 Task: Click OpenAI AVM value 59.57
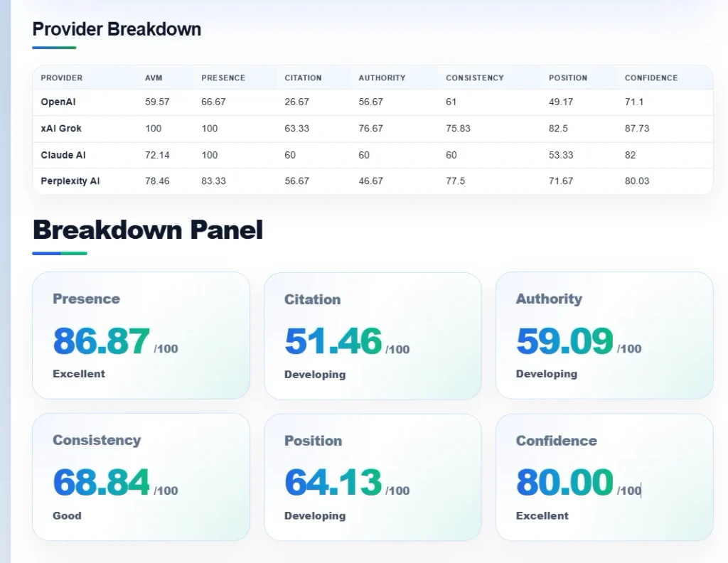157,102
